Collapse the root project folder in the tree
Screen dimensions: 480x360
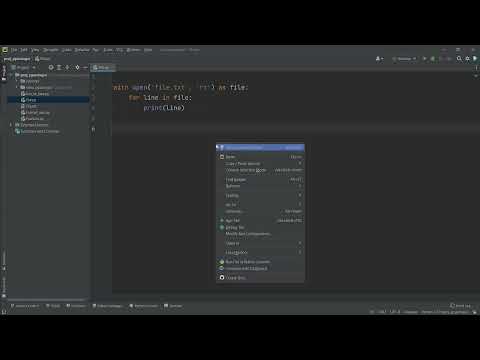click(x=12, y=75)
